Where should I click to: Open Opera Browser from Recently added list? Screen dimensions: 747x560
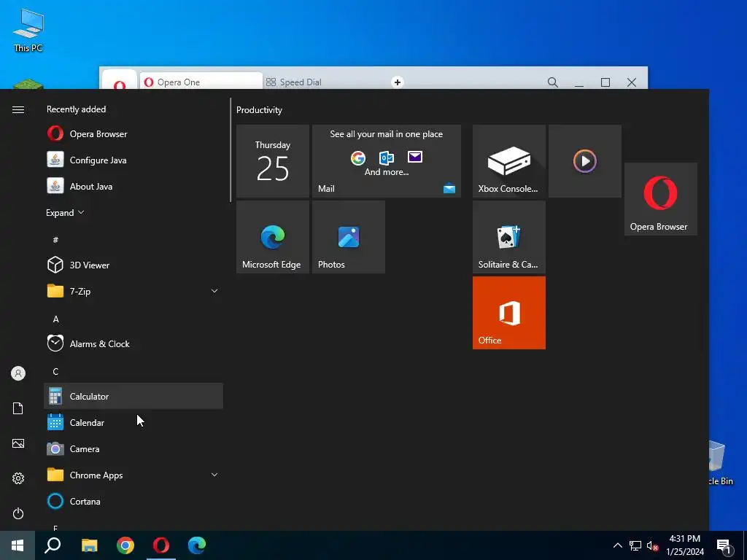pos(133,134)
